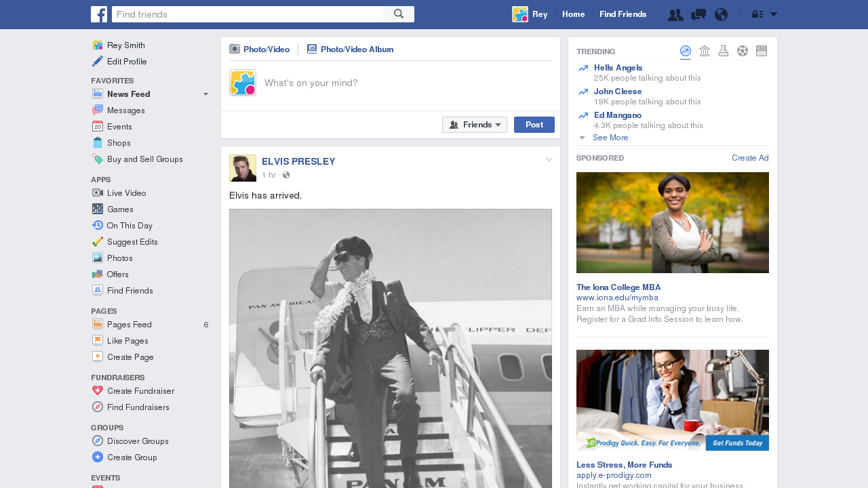
Task: Open the friend requests icon
Action: pyautogui.click(x=675, y=14)
